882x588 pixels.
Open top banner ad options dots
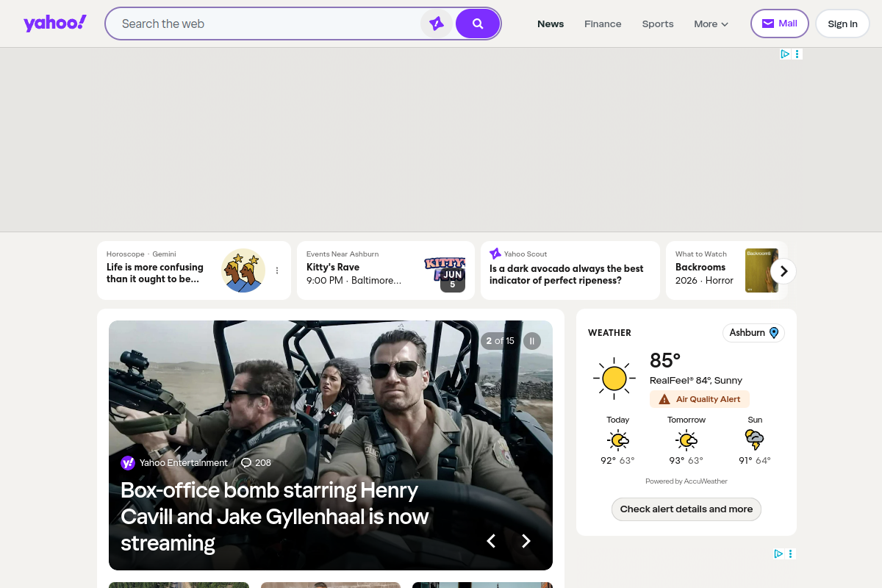pyautogui.click(x=797, y=54)
